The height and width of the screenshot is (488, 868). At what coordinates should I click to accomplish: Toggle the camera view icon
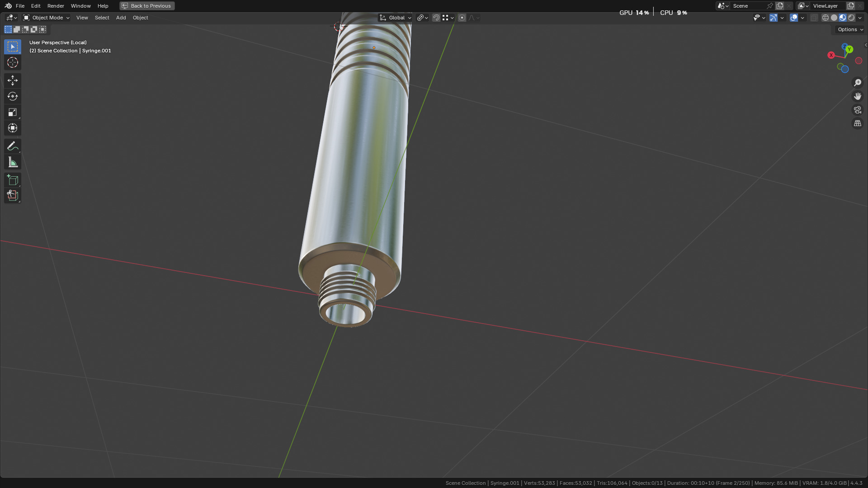(858, 110)
